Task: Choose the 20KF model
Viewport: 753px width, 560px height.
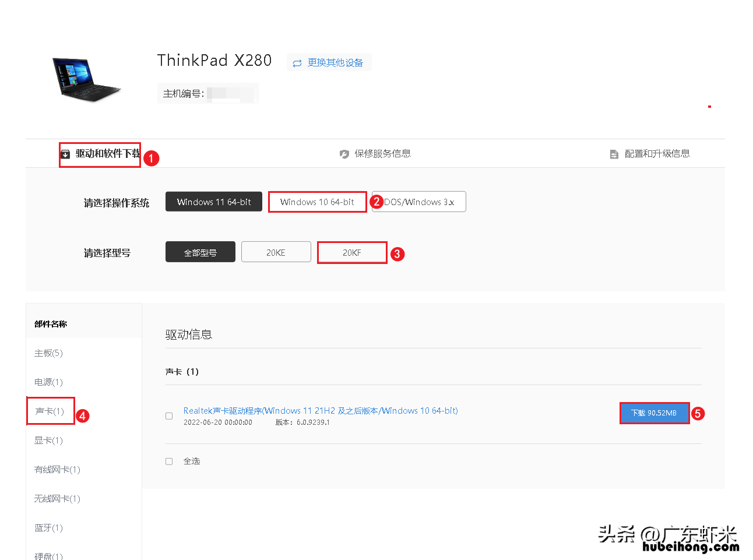Action: click(352, 252)
